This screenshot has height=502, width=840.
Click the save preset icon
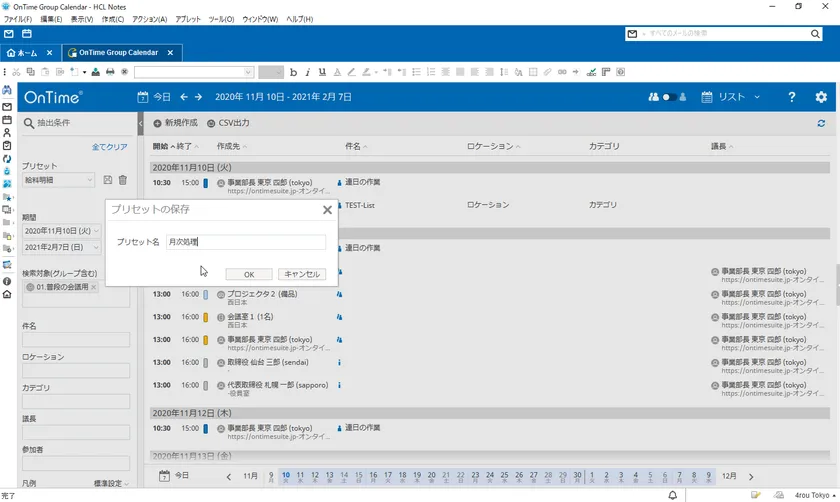coord(108,180)
